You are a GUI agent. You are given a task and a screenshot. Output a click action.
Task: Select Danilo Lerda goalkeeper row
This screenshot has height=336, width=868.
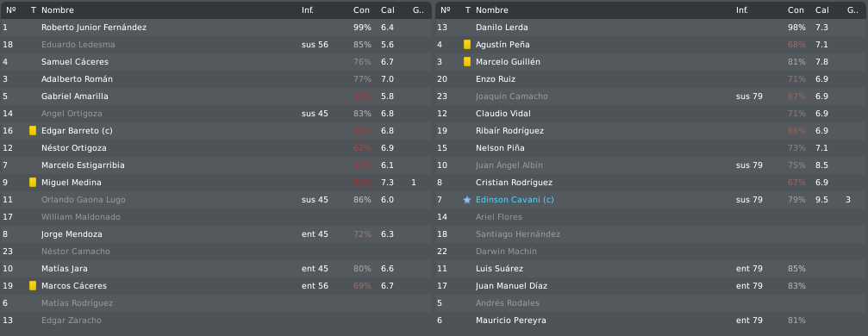point(651,27)
